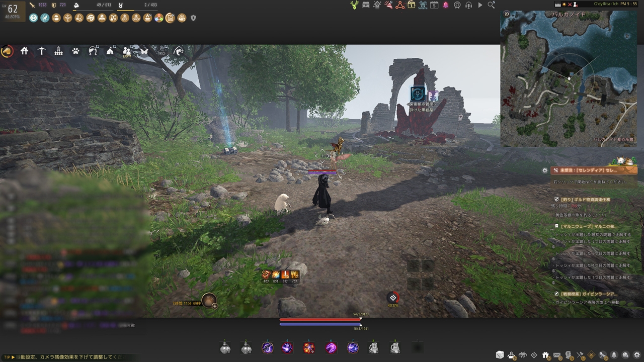Open the mail envelope icon
The image size is (644, 362).
coord(557,355)
